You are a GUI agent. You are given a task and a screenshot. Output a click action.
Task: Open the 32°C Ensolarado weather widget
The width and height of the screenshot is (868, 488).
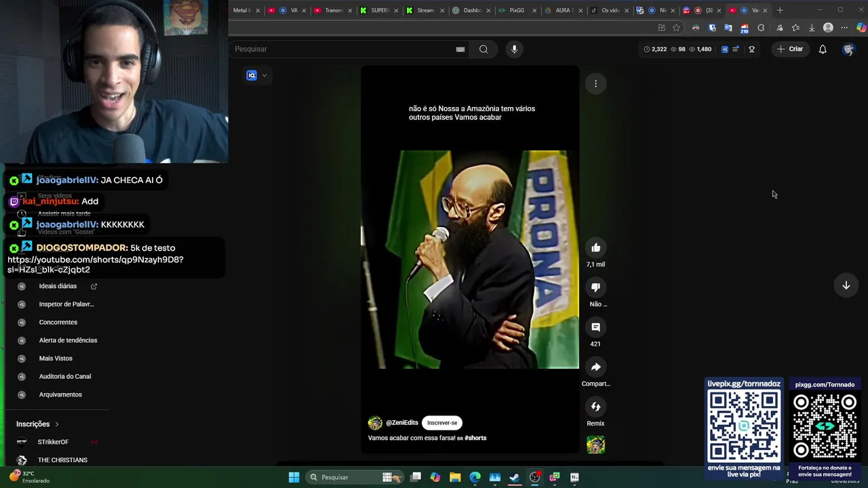click(x=30, y=477)
